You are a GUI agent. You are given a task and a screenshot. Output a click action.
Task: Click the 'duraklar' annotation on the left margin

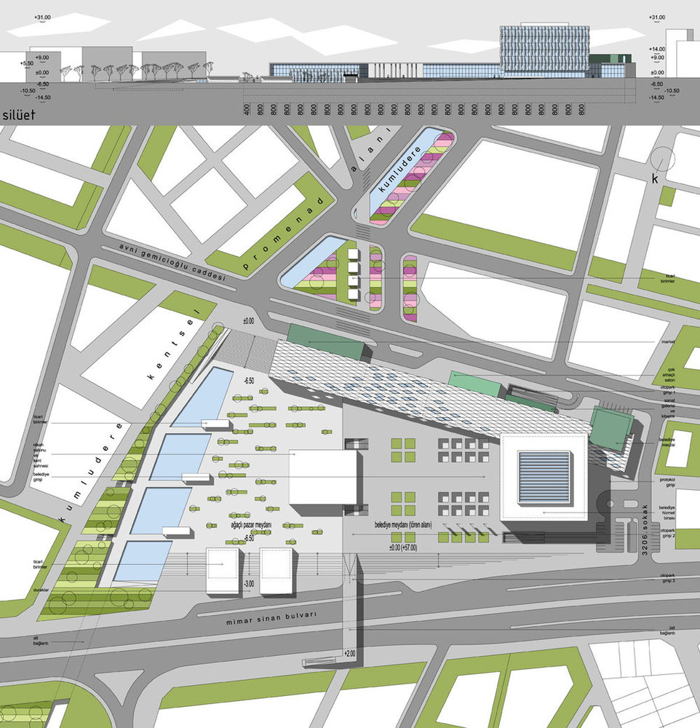(x=41, y=590)
